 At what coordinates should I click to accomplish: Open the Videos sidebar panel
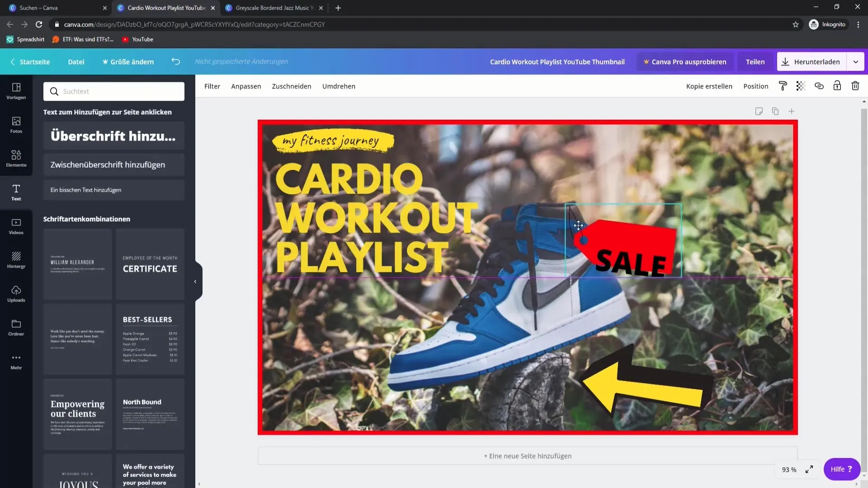pos(16,226)
